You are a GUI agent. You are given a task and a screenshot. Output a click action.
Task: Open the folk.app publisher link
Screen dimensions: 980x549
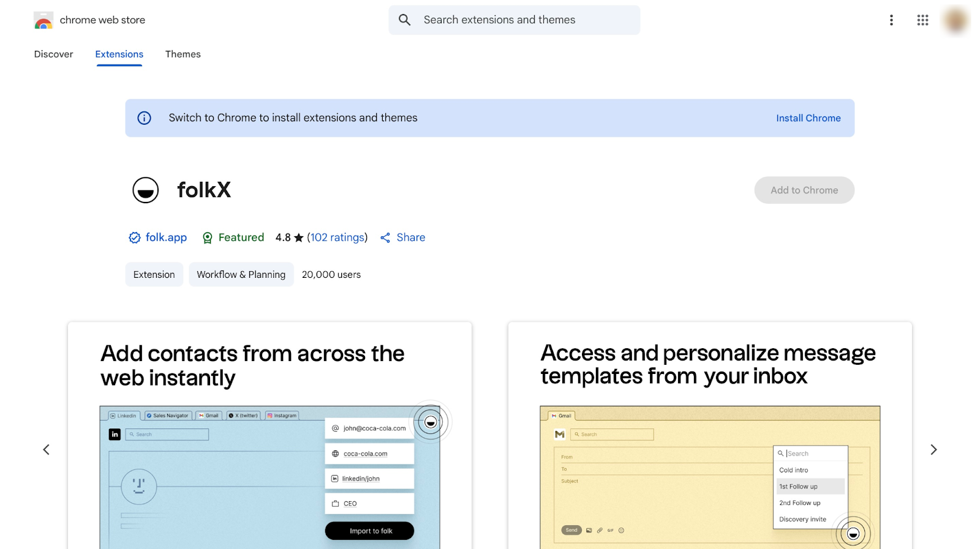tap(166, 237)
